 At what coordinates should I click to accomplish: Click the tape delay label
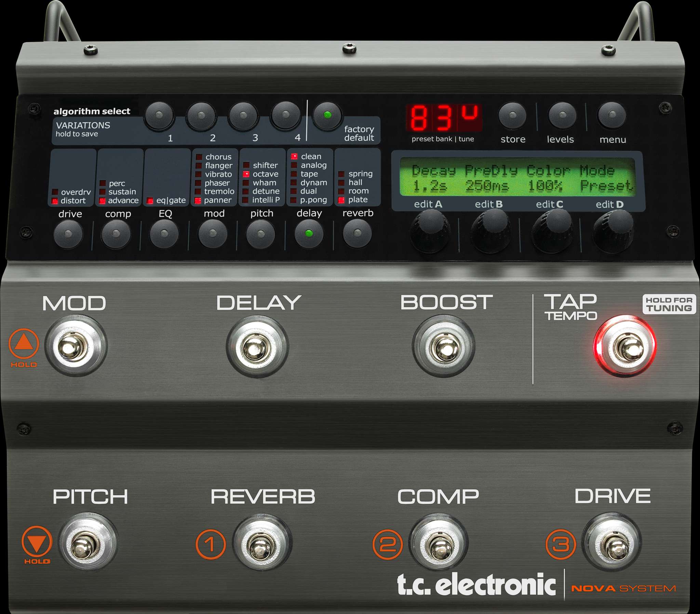(309, 174)
